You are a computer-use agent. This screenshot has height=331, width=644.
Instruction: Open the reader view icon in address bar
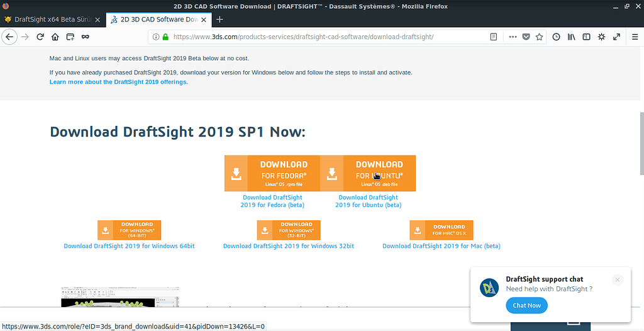click(x=494, y=37)
